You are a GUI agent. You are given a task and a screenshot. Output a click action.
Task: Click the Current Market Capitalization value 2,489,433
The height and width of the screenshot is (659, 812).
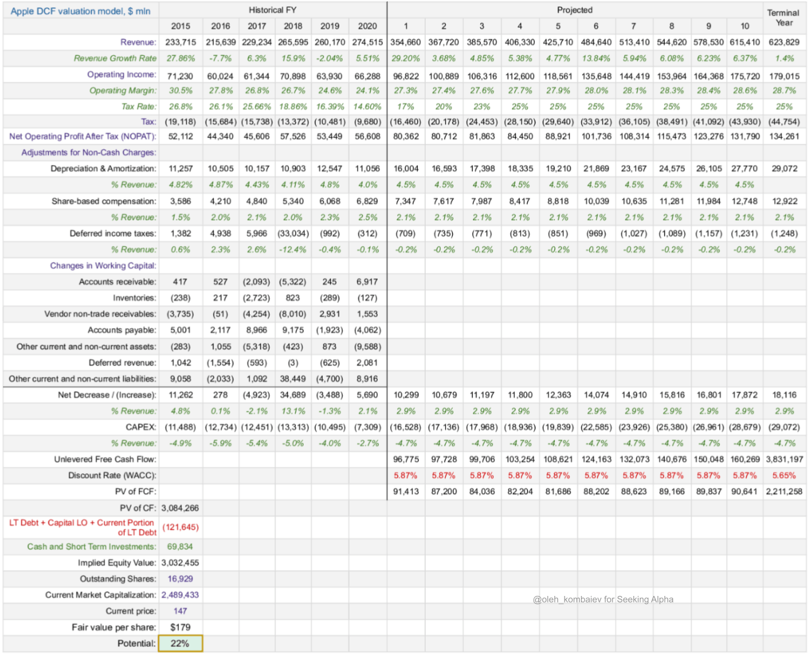coord(180,595)
